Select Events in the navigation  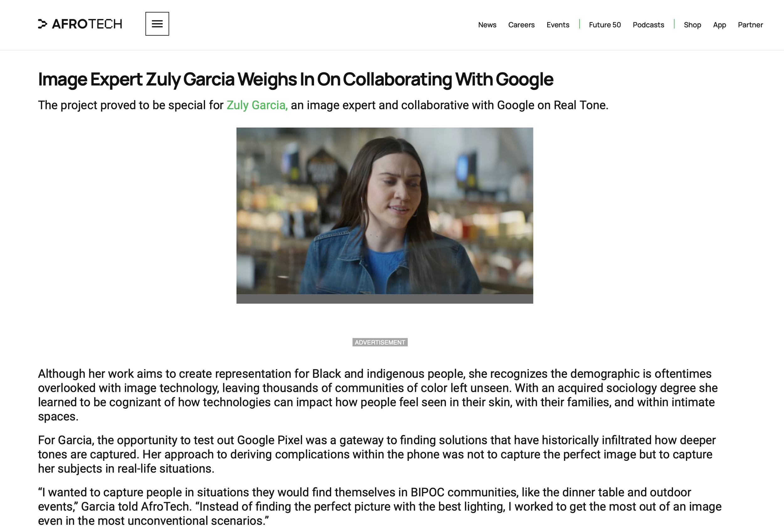(558, 25)
